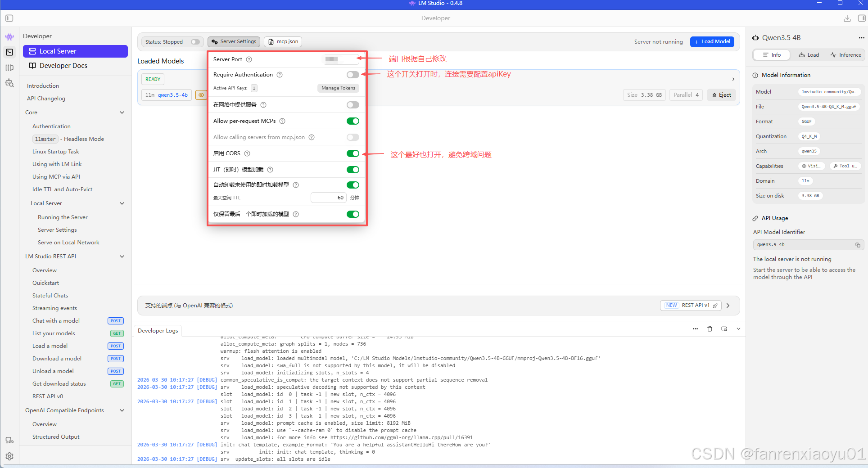Collapse the LM Studio REST API section
This screenshot has height=468, width=868.
(122, 256)
